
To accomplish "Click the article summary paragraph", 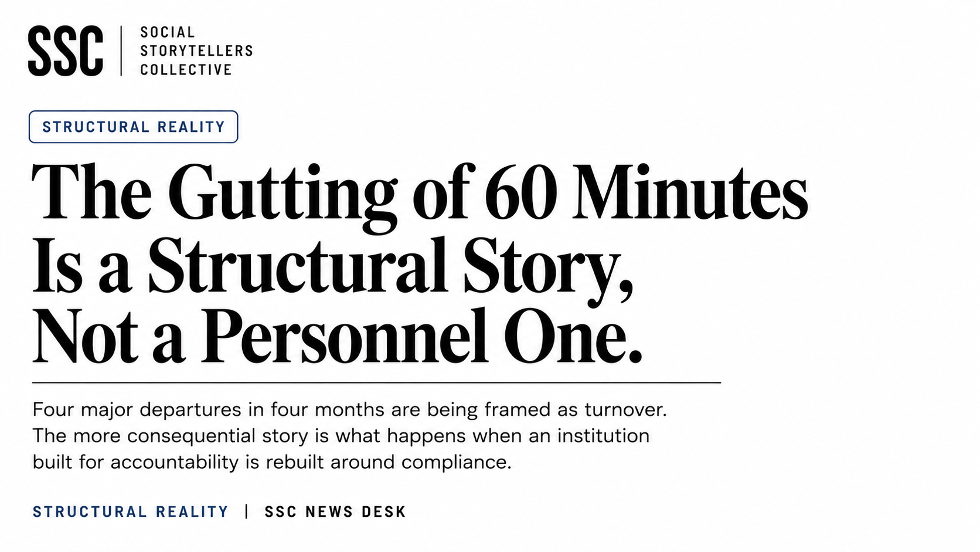I will pos(349,436).
